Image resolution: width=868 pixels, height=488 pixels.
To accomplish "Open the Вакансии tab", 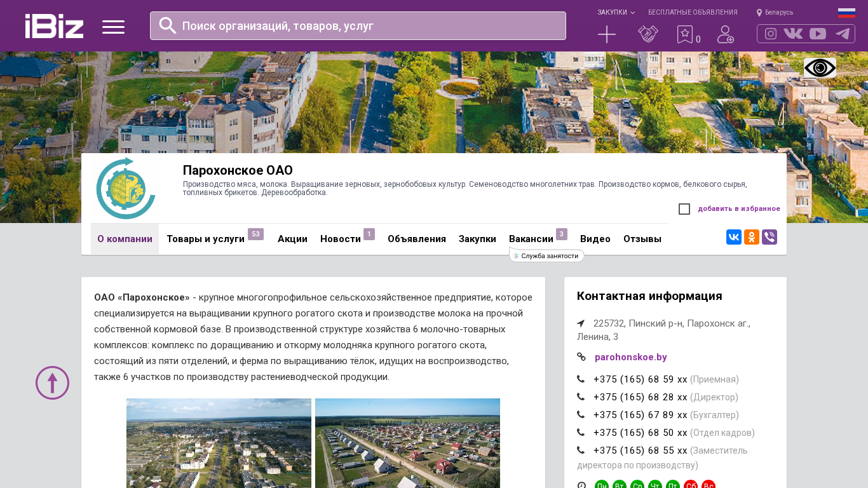I will [531, 239].
